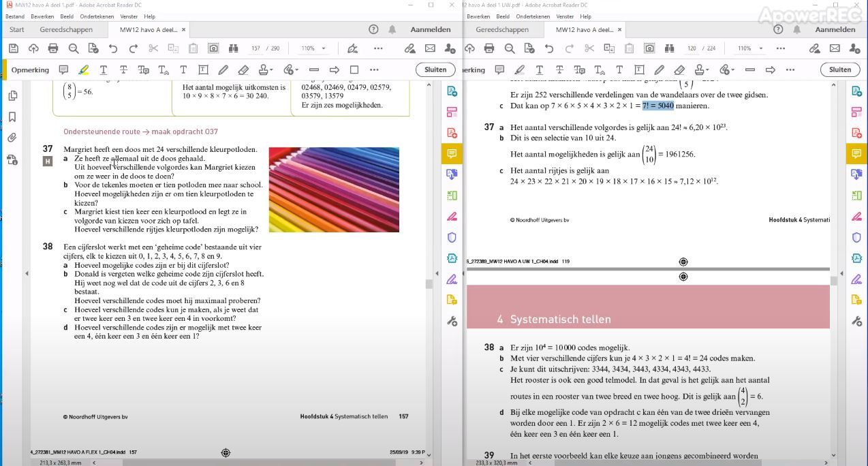This screenshot has width=868, height=466.
Task: Close the MW12 havo A deel tab in the left window
Action: coord(184,30)
